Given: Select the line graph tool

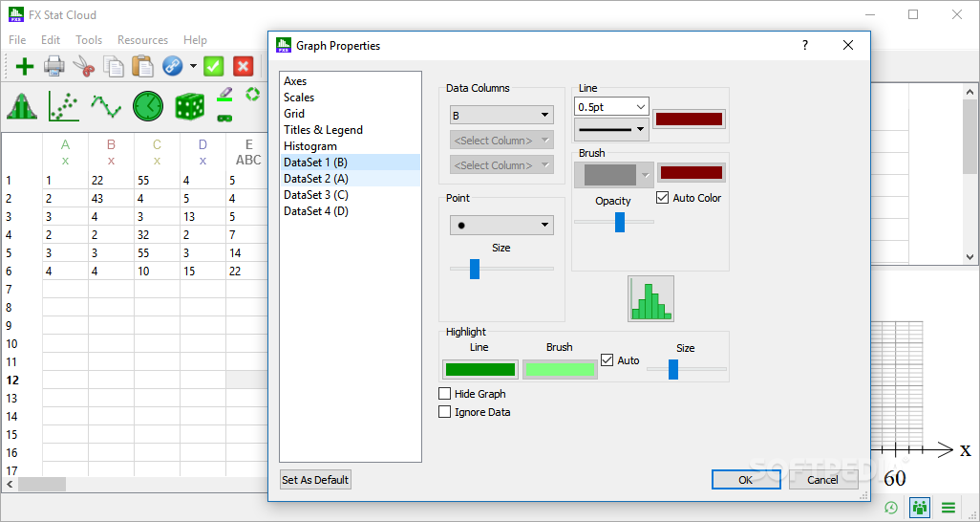Looking at the screenshot, I should 106,106.
